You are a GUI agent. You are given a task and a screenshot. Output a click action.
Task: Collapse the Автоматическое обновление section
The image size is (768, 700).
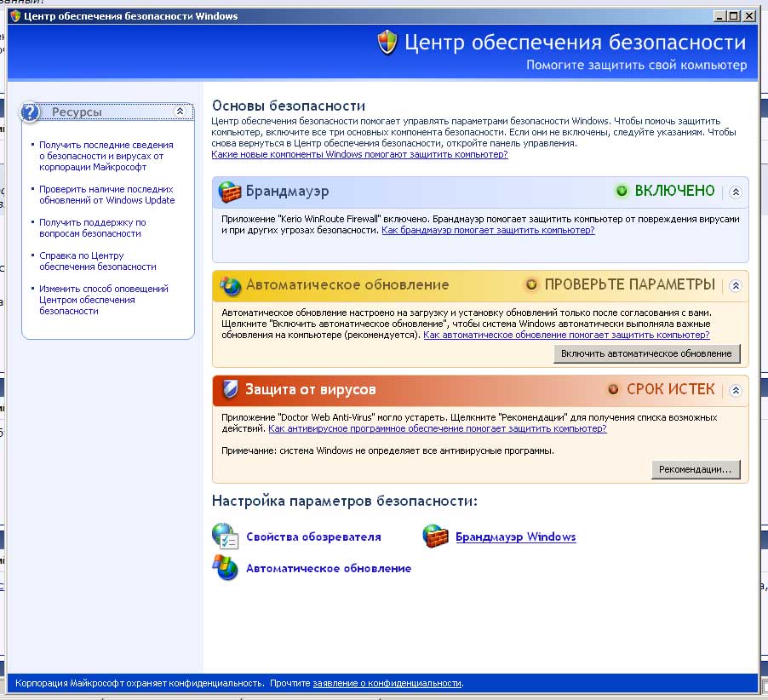click(x=735, y=285)
